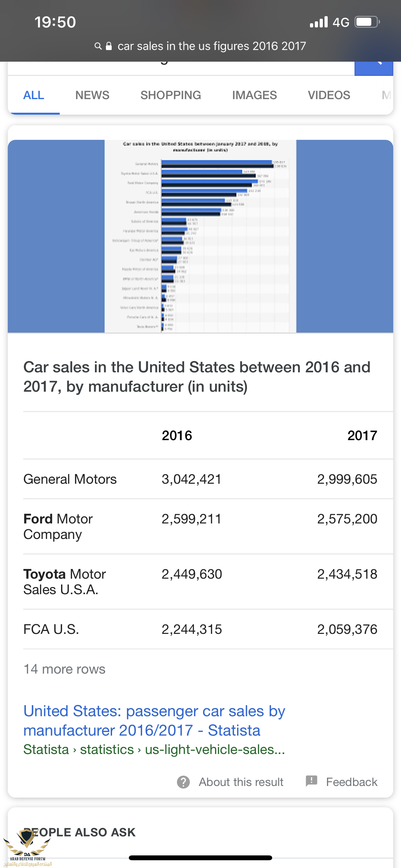The width and height of the screenshot is (401, 868).
Task: Open the VIDEOS tab
Action: 329,95
